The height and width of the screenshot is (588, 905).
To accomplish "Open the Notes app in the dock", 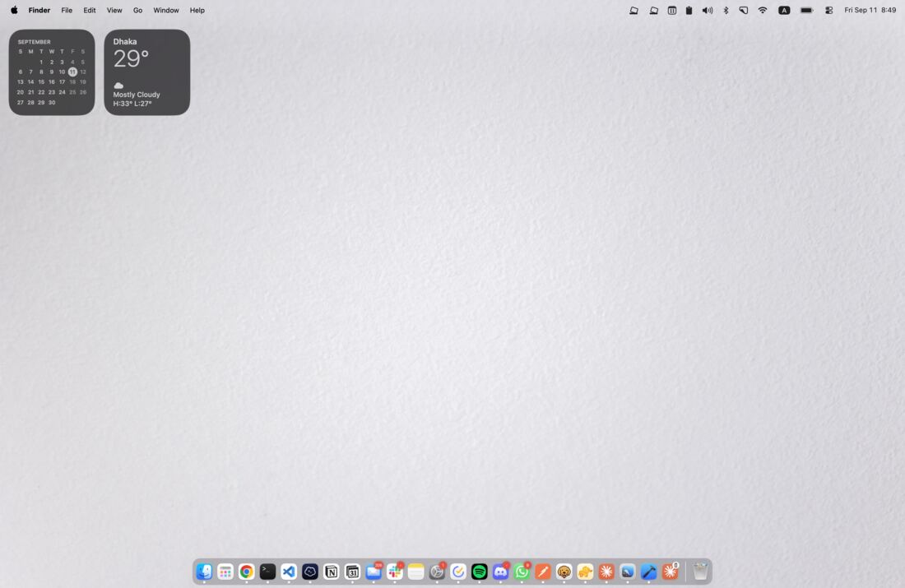I will pyautogui.click(x=415, y=572).
